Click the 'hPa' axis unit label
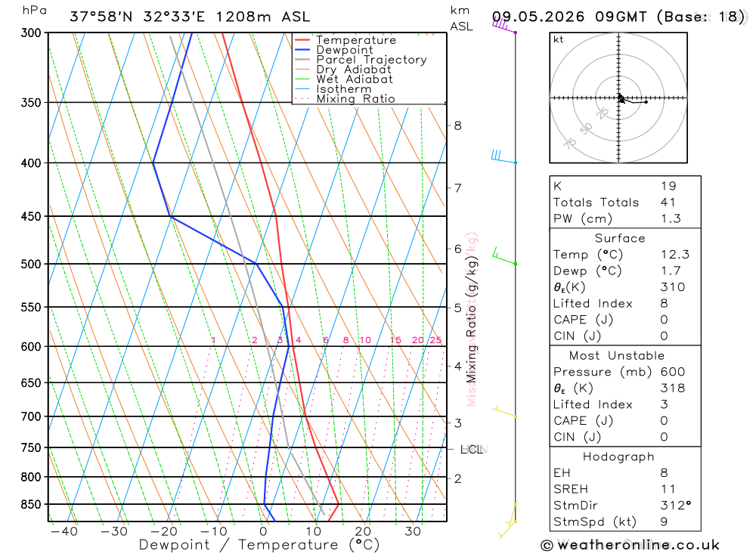Screen dimensions: 756x554 tap(34, 11)
